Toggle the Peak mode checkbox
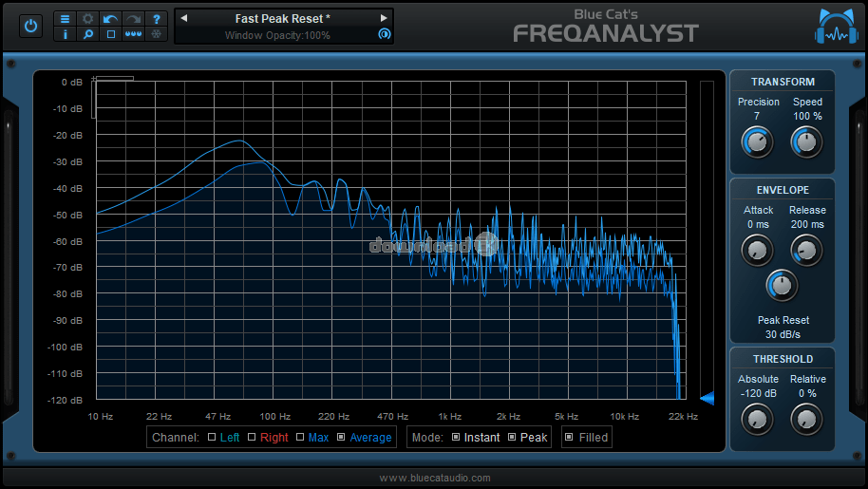This screenshot has width=868, height=489. [512, 437]
